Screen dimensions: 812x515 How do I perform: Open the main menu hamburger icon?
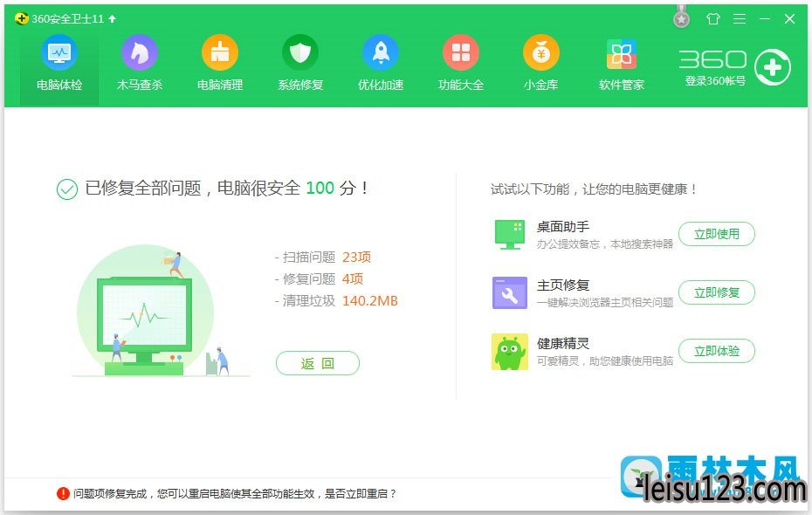pos(740,19)
